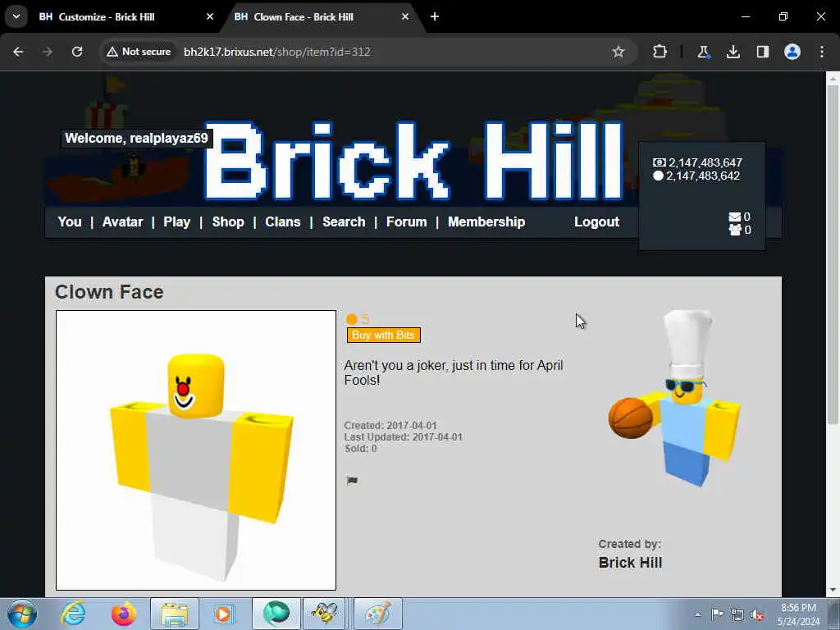The image size is (840, 630).
Task: Open the browser extensions puzzle icon
Action: [x=660, y=52]
